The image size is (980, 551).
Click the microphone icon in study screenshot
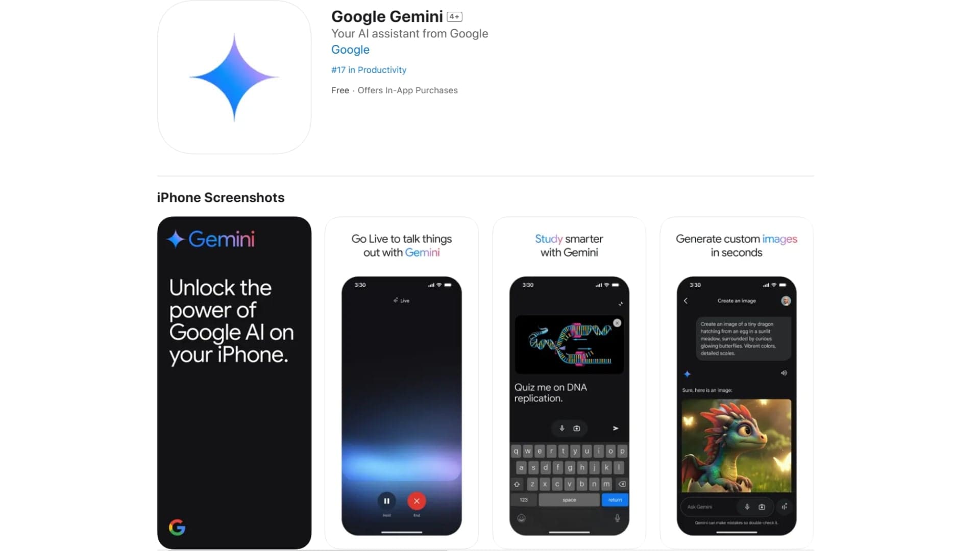561,428
